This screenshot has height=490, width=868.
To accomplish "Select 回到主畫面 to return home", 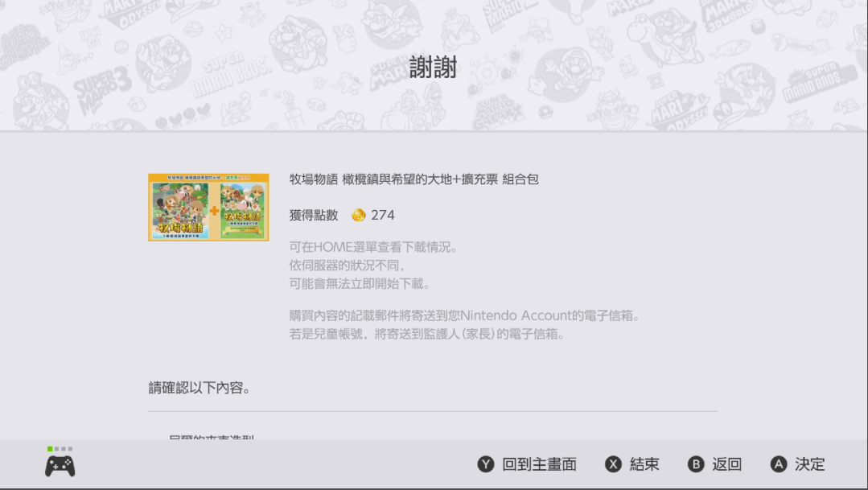I will (539, 464).
